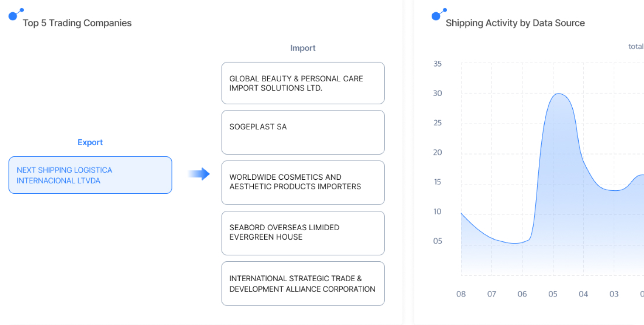The height and width of the screenshot is (325, 644).
Task: Select International Strategic Trade & Development Alliance
Action: [x=302, y=283]
